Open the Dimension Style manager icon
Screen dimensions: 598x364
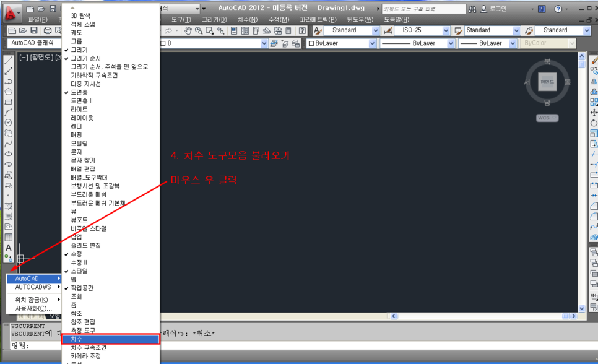[388, 30]
